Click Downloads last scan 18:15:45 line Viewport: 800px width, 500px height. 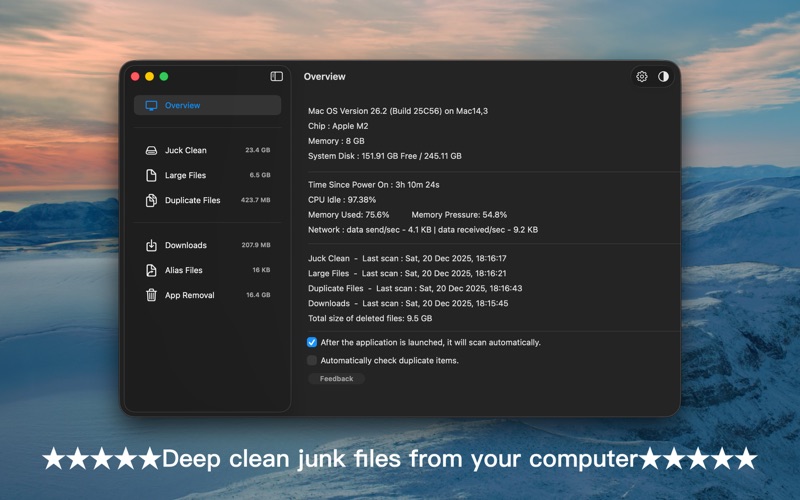(x=408, y=303)
